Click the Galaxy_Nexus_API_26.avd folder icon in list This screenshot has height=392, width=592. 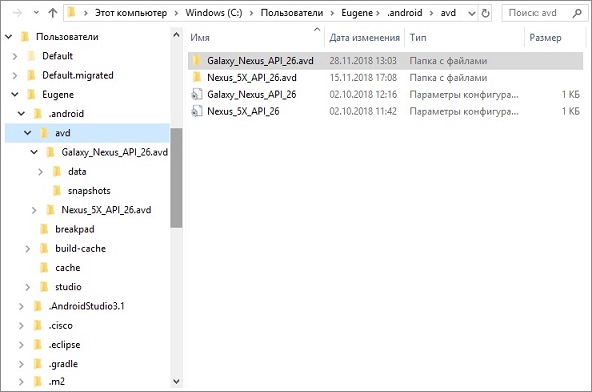pos(197,60)
